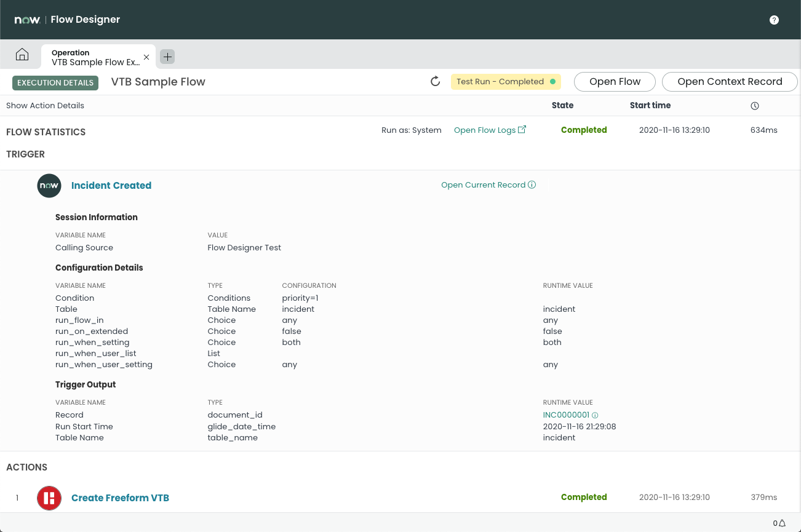Image resolution: width=801 pixels, height=532 pixels.
Task: Click the Configuration Details section heading
Action: click(99, 268)
